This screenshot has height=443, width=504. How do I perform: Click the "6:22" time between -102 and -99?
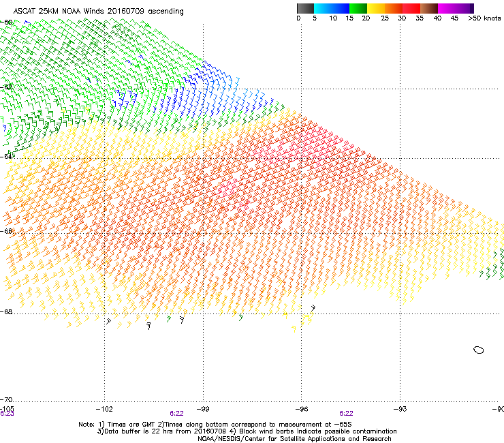tap(176, 414)
